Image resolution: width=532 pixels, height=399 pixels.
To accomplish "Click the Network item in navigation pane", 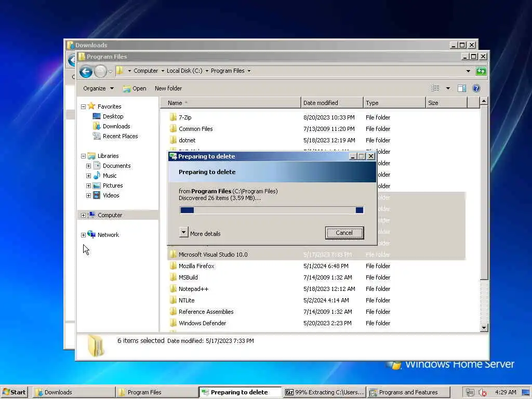I will [108, 235].
